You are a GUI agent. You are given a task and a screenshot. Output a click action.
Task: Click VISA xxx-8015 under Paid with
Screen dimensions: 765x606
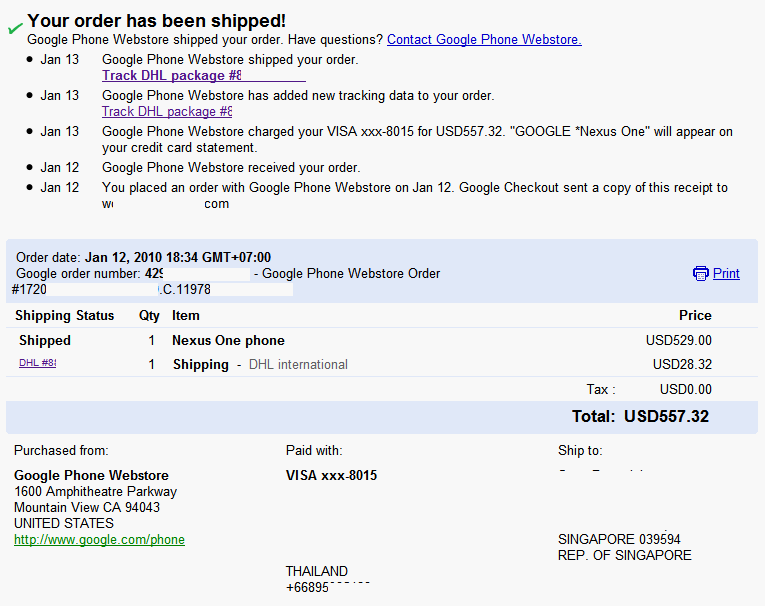332,476
